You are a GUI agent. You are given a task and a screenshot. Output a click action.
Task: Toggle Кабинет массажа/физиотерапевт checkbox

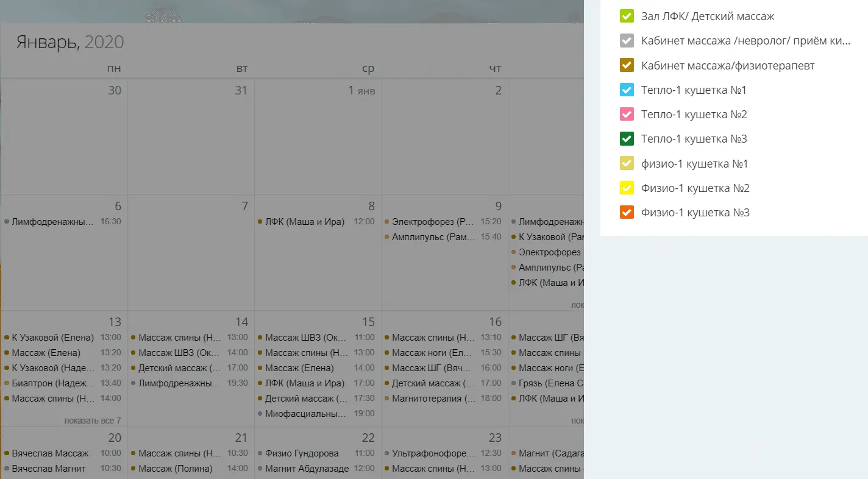[x=627, y=65]
